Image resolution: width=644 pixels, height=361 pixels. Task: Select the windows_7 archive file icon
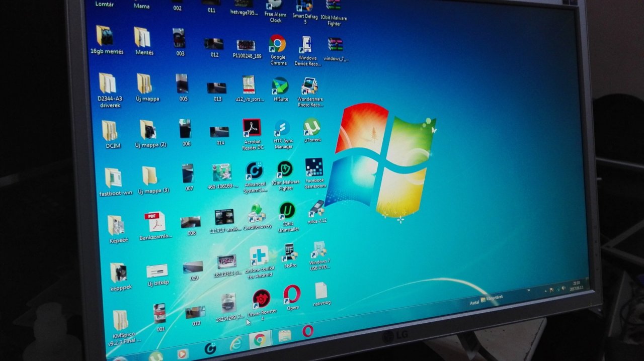335,44
